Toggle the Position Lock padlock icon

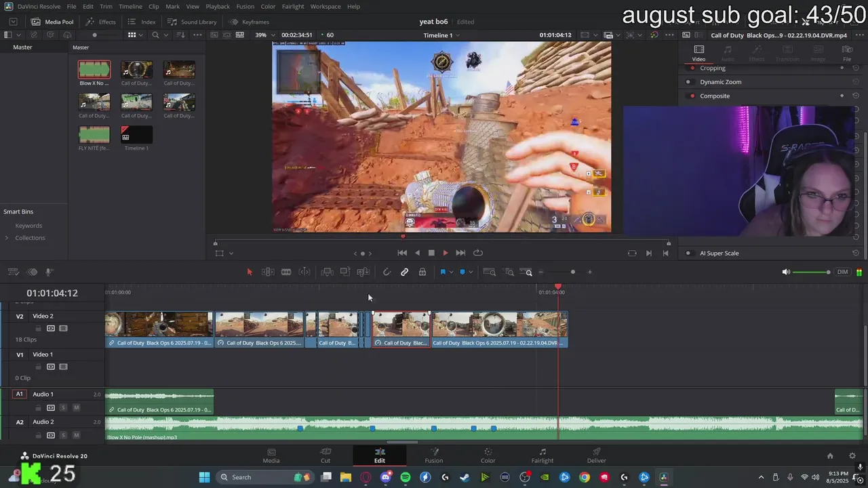point(422,272)
